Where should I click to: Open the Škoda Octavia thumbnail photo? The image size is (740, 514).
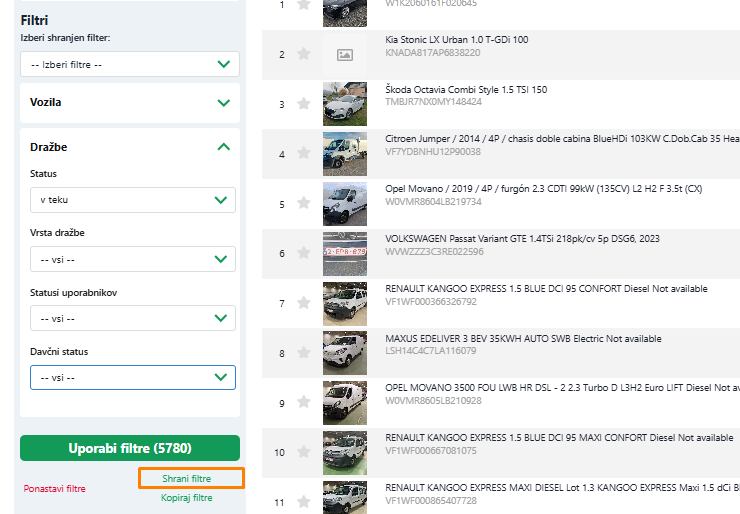click(345, 104)
